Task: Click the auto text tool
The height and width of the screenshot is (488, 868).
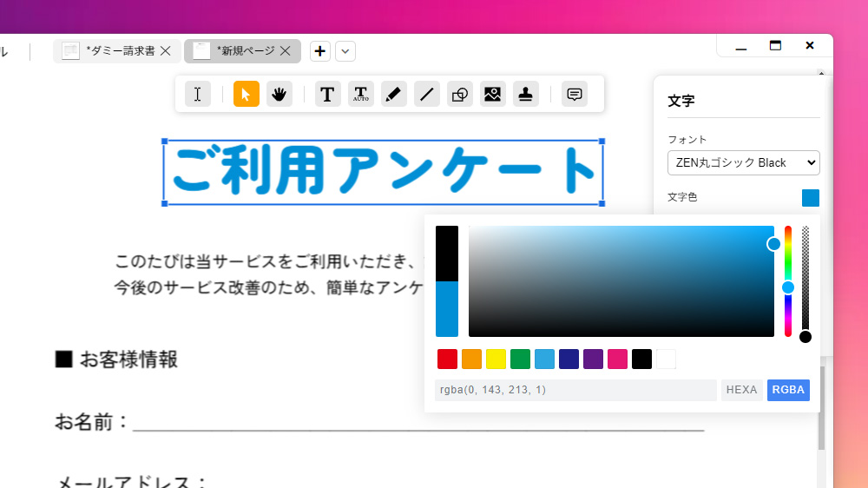Action: [361, 94]
